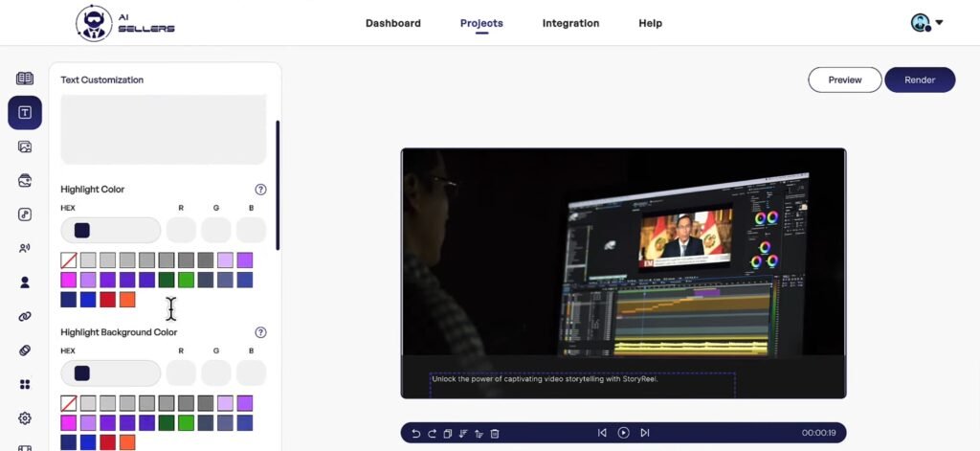Viewport: 980px width, 451px height.
Task: Click the bring-forward layer icon
Action: [479, 433]
